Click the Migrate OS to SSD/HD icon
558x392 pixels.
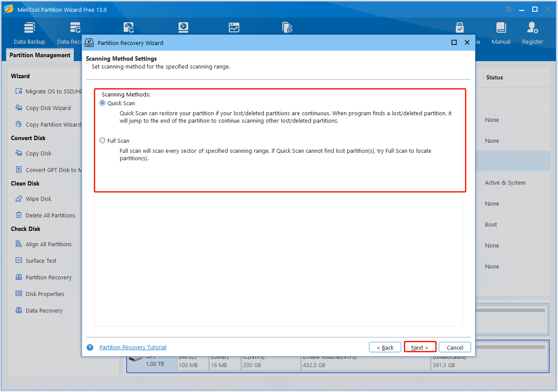19,91
